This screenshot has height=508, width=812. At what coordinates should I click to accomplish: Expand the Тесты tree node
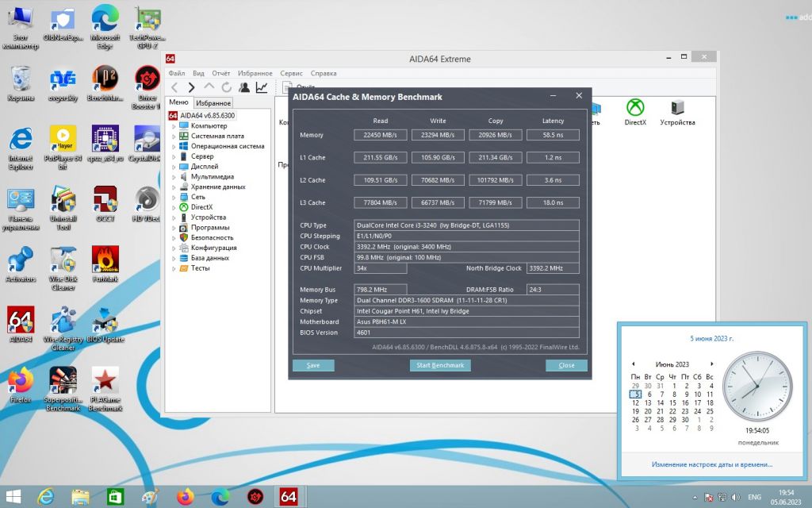(x=174, y=268)
